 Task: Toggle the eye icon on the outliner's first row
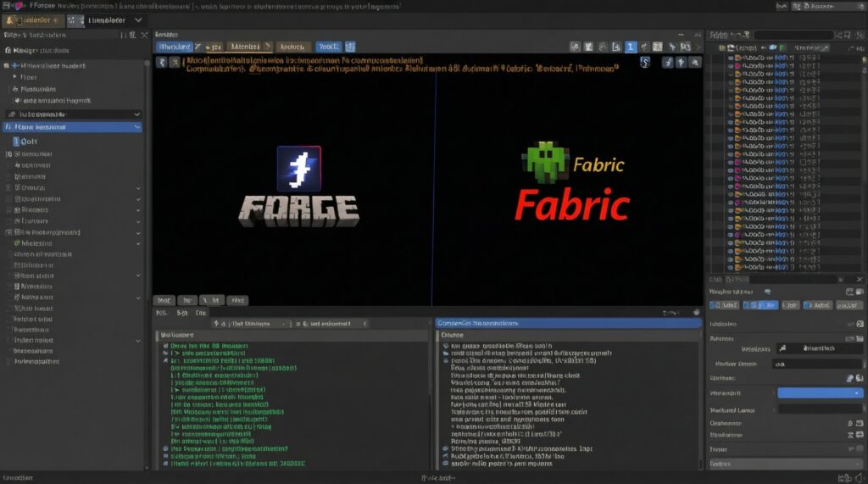pyautogui.click(x=731, y=58)
